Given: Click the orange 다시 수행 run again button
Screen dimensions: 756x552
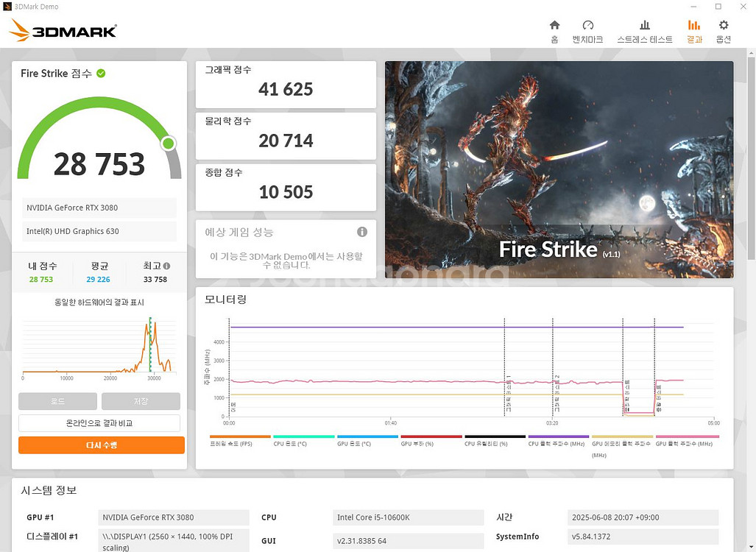Looking at the screenshot, I should [102, 445].
